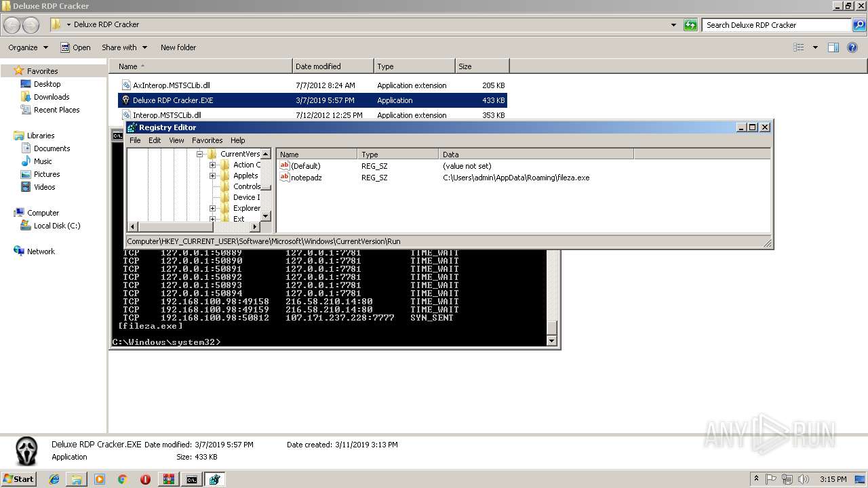Open Pictures library
Screen dimensions: 868x488
[x=47, y=174]
